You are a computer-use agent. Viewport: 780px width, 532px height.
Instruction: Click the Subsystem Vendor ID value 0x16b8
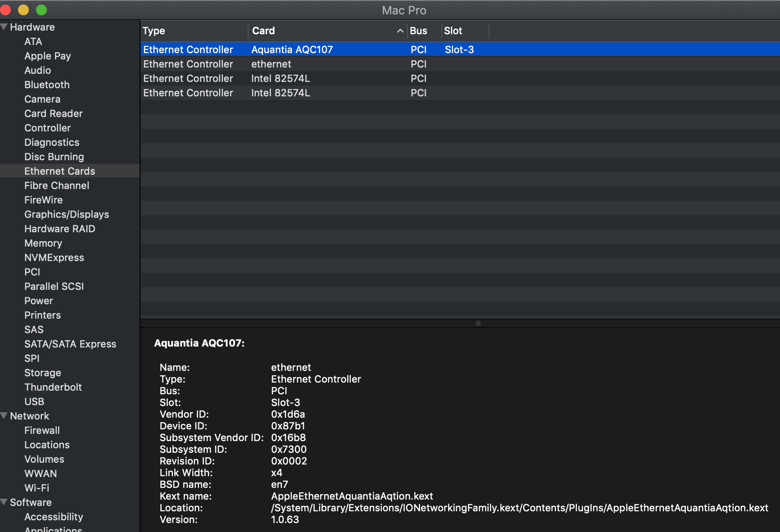pos(288,437)
